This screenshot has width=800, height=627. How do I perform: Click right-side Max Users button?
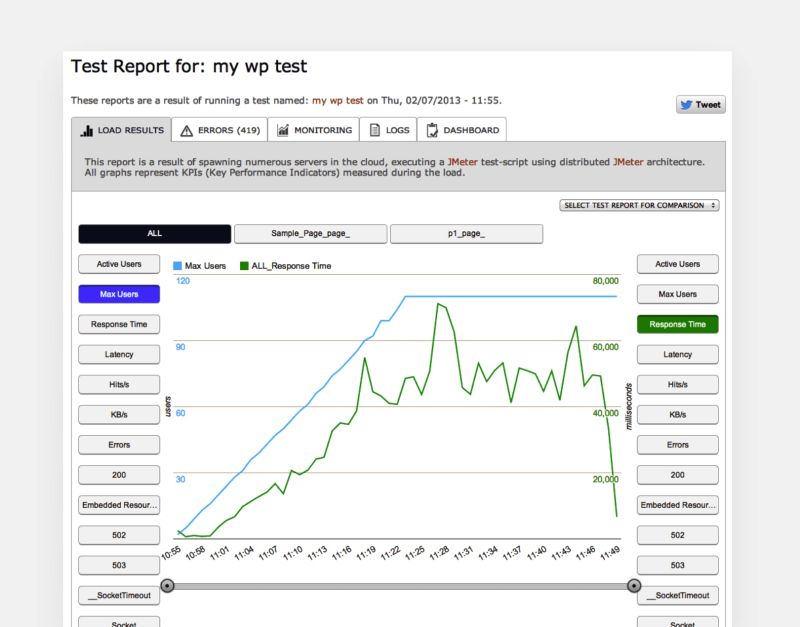click(678, 294)
